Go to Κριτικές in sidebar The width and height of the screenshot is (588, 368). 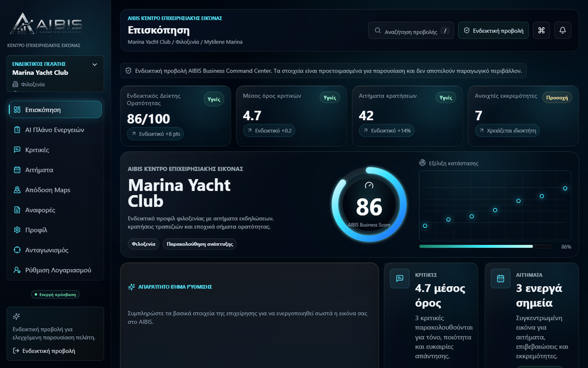click(x=55, y=150)
